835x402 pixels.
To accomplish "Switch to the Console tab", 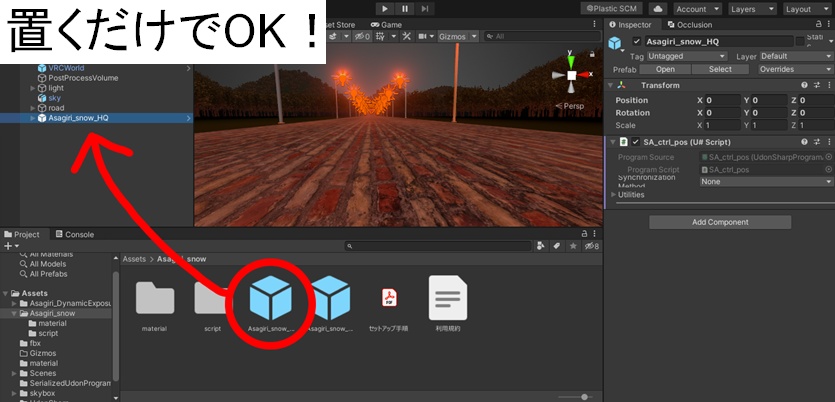I will tap(75, 234).
